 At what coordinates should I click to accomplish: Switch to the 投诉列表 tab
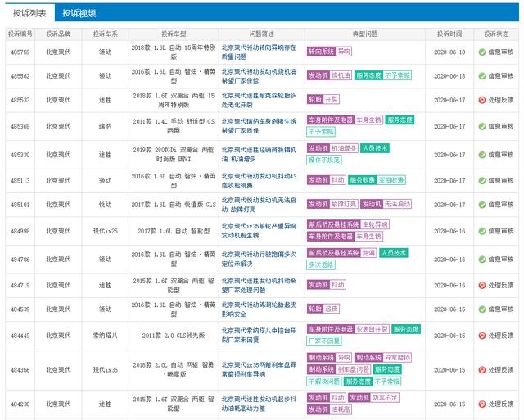(x=29, y=13)
